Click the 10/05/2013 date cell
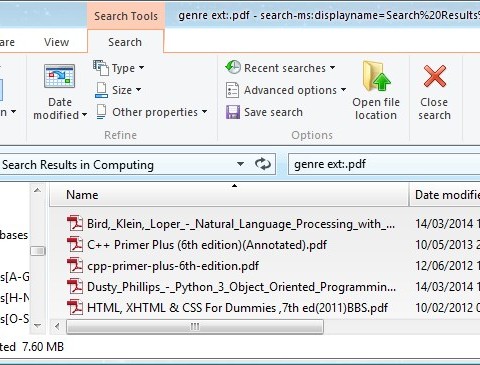The height and width of the screenshot is (365, 480). pos(447,245)
